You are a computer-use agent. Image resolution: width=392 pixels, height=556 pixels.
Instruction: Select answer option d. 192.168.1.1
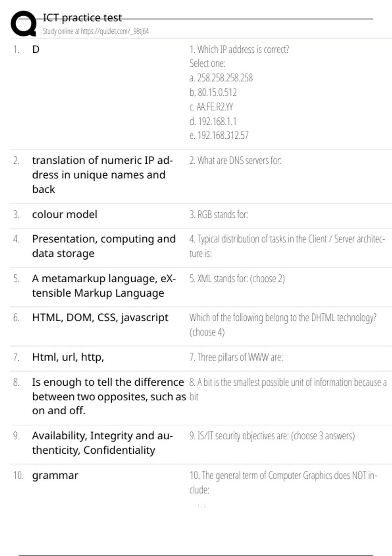213,121
